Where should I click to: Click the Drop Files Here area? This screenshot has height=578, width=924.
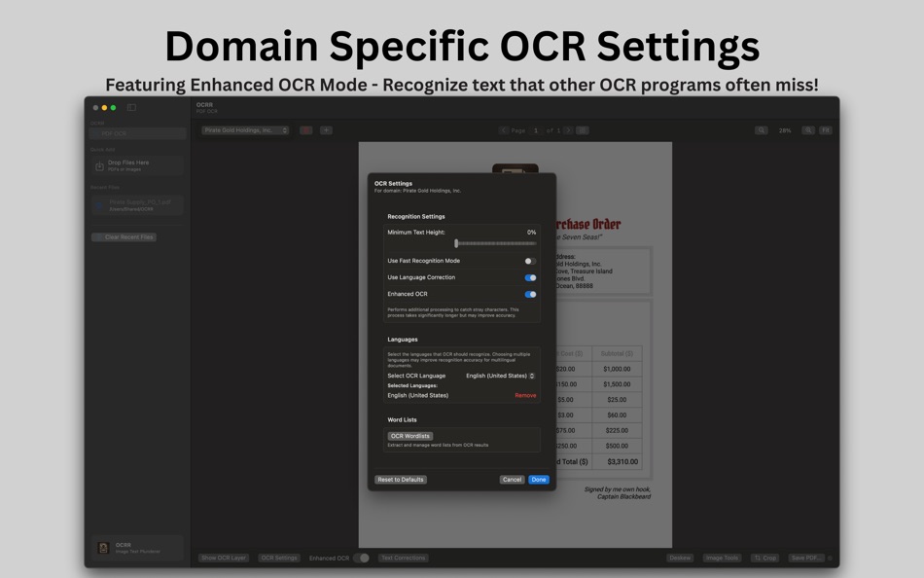(137, 165)
